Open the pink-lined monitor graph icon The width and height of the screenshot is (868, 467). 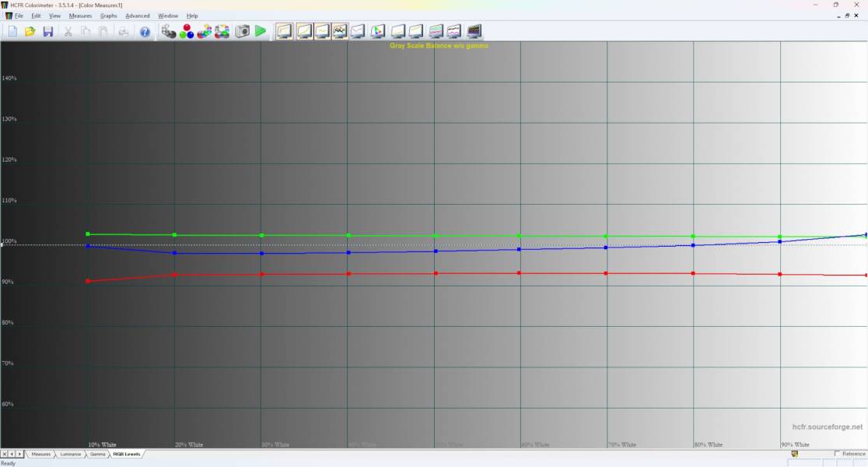pyautogui.click(x=454, y=32)
